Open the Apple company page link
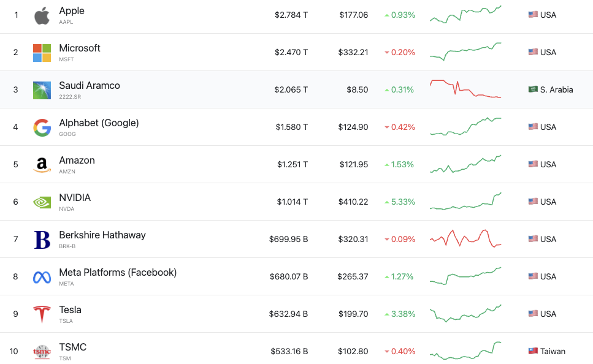The image size is (593, 364). click(x=72, y=11)
